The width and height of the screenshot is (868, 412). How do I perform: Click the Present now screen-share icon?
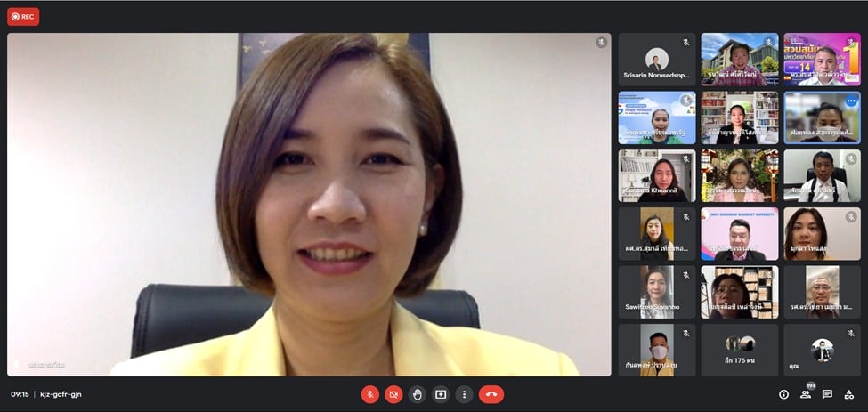pyautogui.click(x=441, y=394)
